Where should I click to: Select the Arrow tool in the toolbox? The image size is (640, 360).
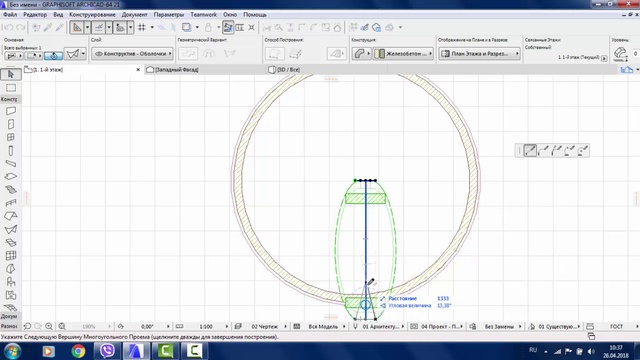coord(11,74)
